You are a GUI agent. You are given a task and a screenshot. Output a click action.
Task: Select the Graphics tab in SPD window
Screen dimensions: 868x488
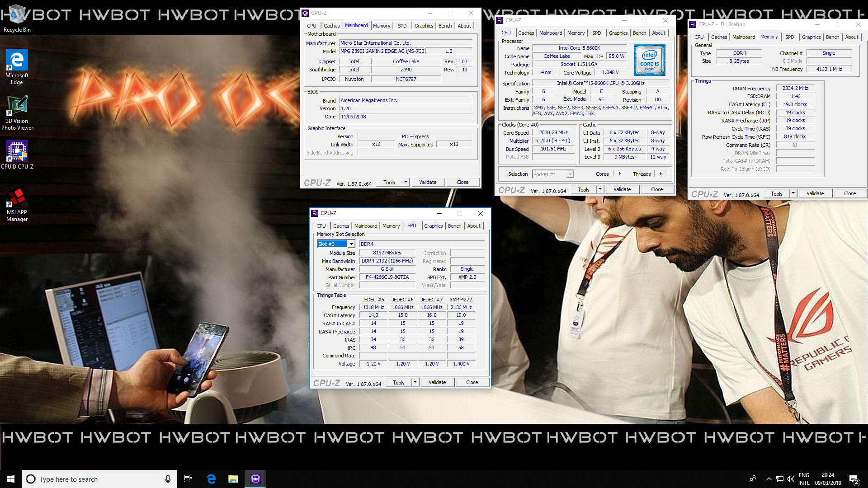433,226
